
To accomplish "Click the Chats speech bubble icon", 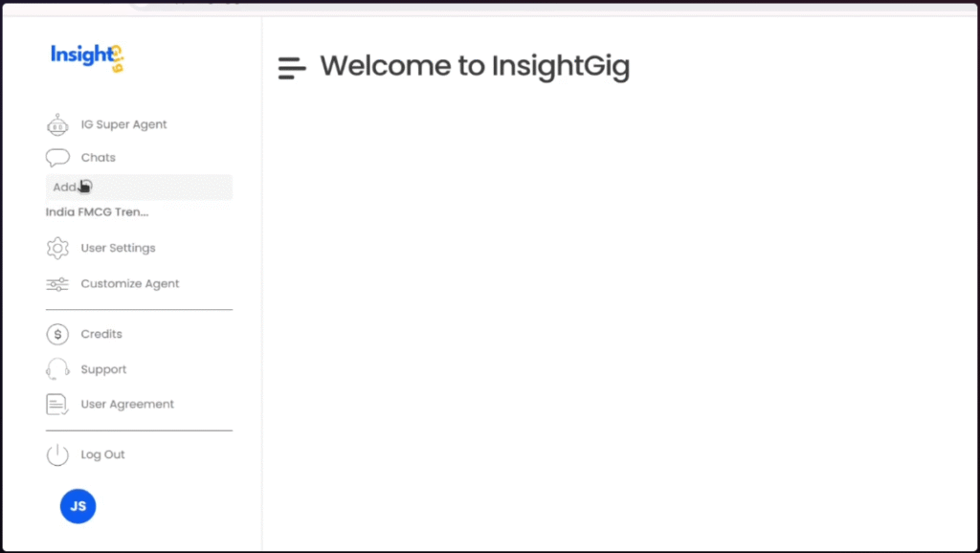I will [57, 158].
